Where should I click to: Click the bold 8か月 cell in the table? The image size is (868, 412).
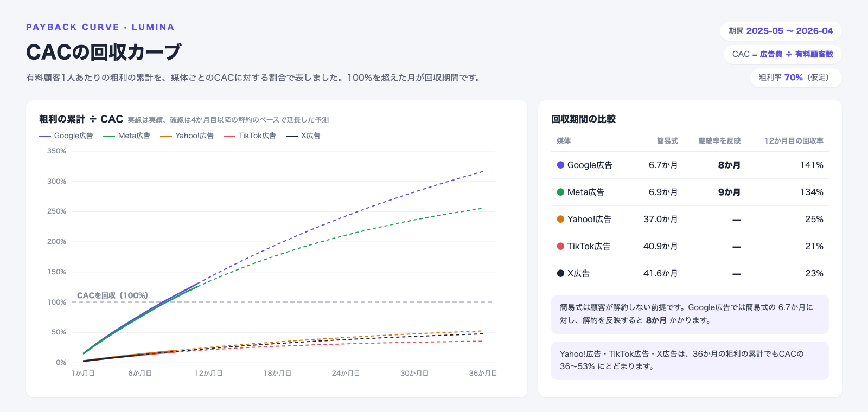coord(730,165)
